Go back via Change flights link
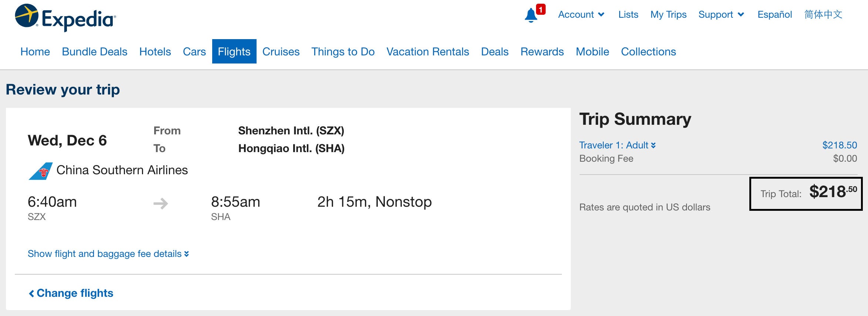868x316 pixels. (71, 293)
